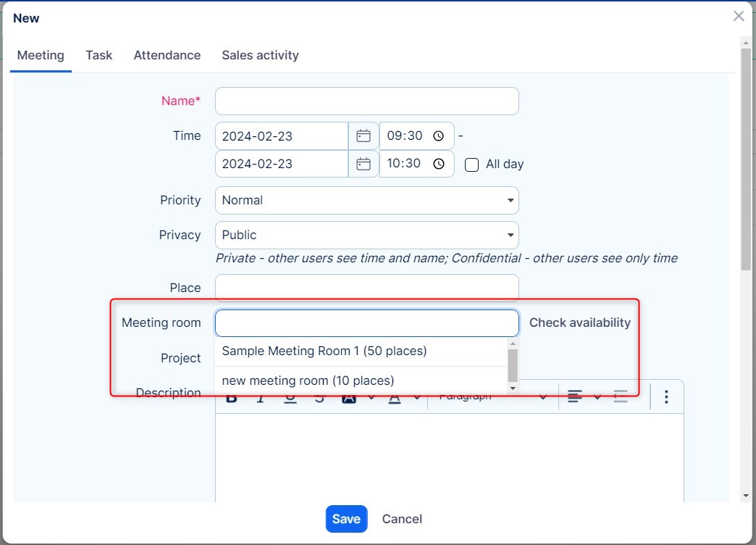The width and height of the screenshot is (756, 545).
Task: Select Sample Meeting Room 1 (50 places)
Action: [324, 351]
